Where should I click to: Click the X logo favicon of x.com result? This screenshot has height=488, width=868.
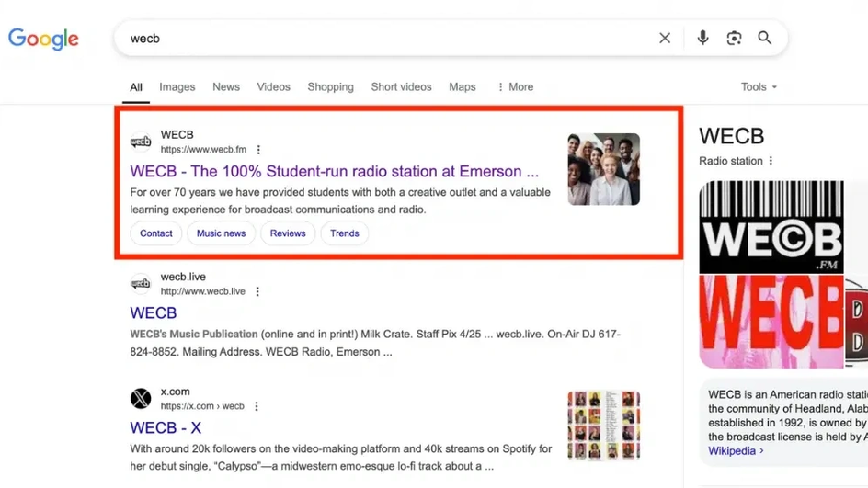click(141, 398)
